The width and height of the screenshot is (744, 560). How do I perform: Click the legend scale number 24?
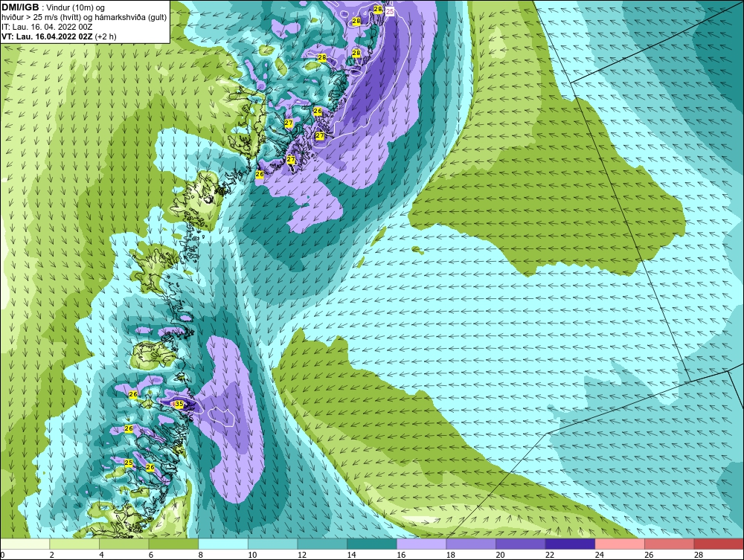599,555
